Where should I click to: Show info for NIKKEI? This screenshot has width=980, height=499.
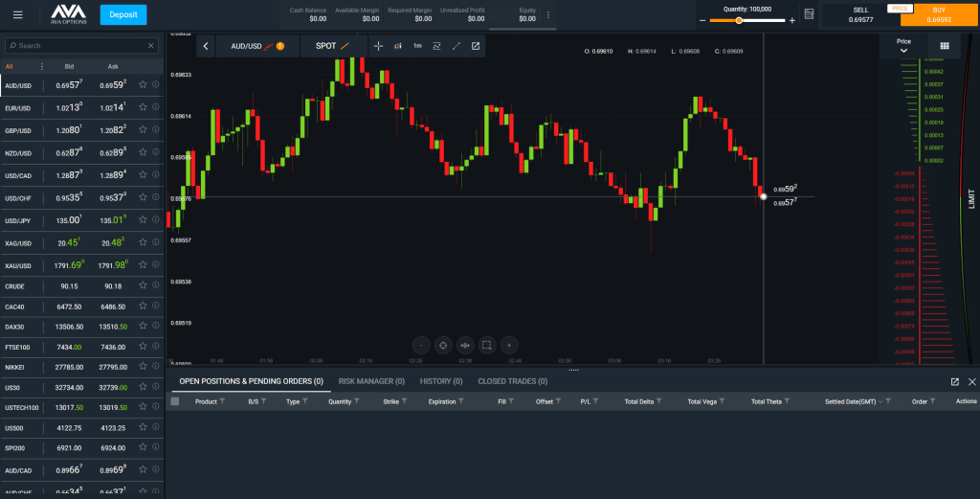click(156, 367)
